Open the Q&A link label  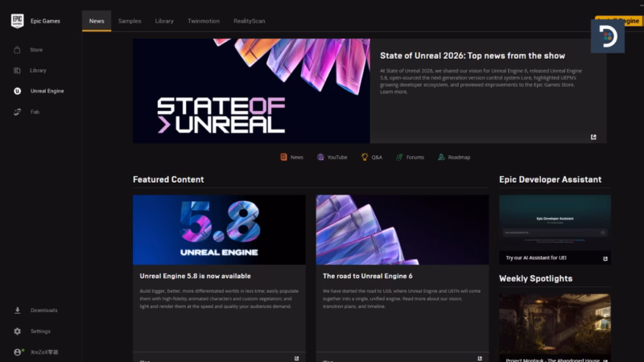point(377,157)
